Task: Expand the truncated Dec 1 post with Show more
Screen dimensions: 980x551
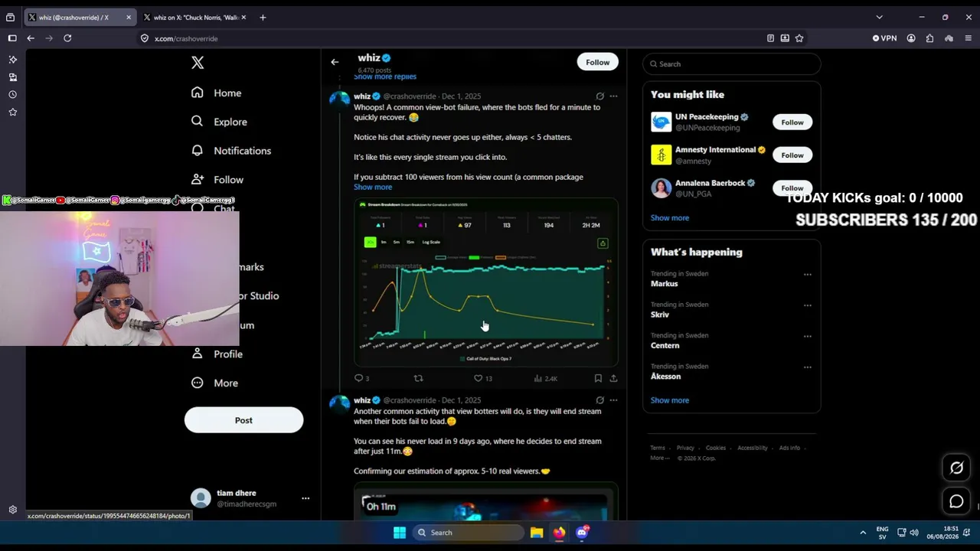Action: [x=373, y=187]
